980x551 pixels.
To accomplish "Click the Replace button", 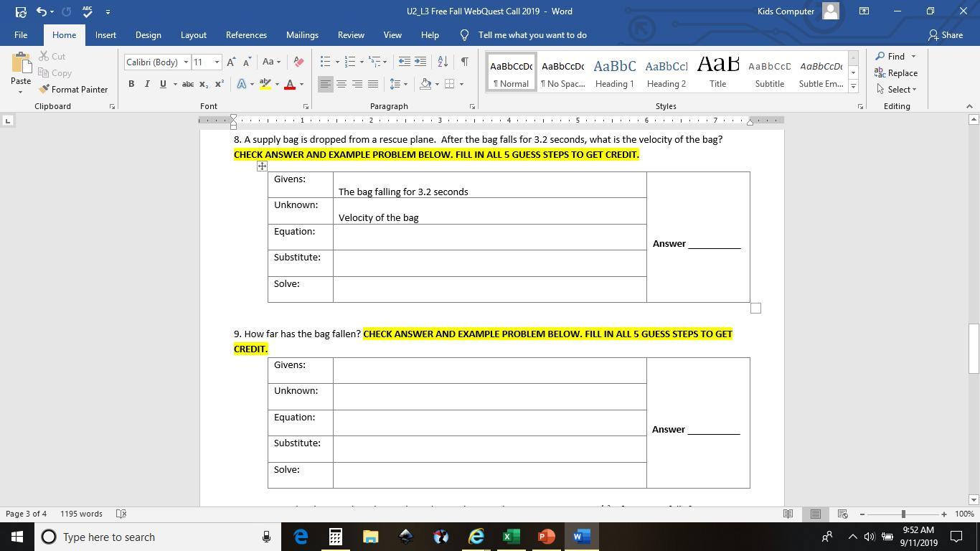I will pyautogui.click(x=896, y=73).
